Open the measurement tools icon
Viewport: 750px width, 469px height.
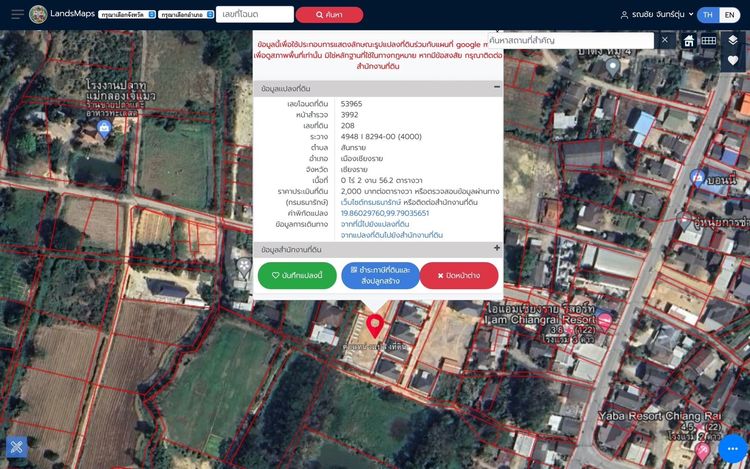point(16,447)
